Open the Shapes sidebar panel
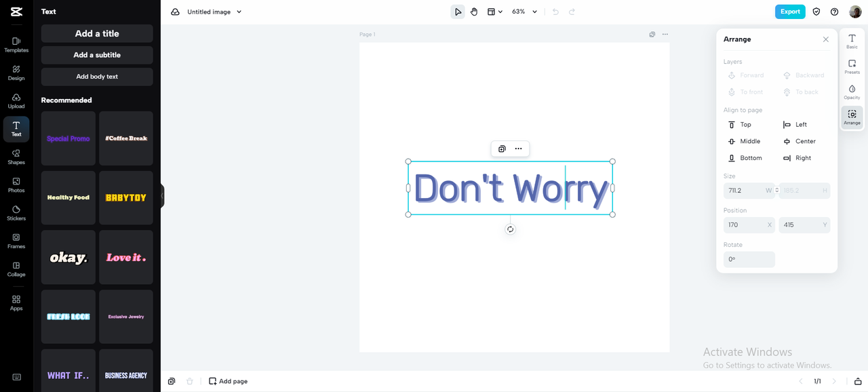 pyautogui.click(x=16, y=157)
